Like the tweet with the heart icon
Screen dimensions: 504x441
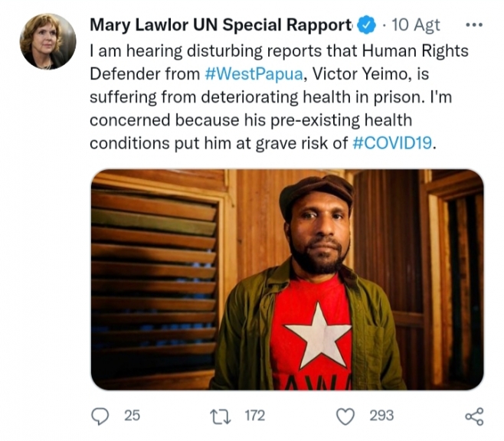pyautogui.click(x=347, y=416)
